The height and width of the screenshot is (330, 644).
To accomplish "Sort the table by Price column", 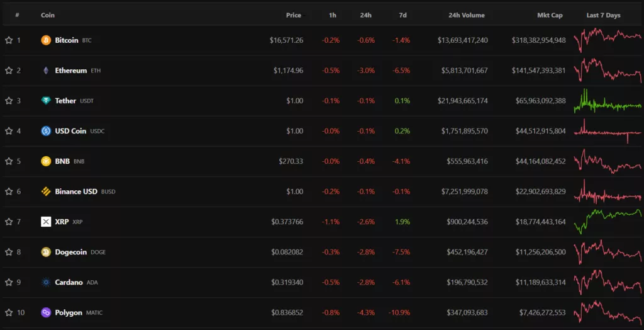I will coord(293,15).
